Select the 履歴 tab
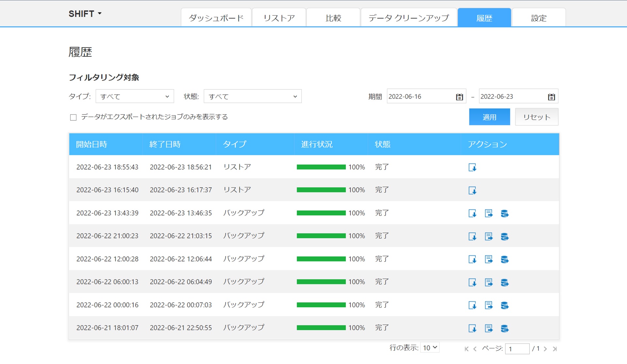The width and height of the screenshot is (627, 364). [x=484, y=18]
